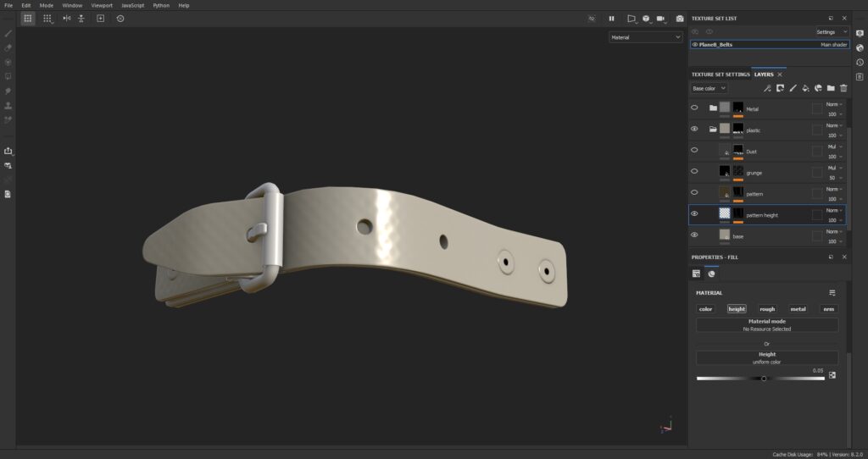The height and width of the screenshot is (459, 868).
Task: Enable the rough channel button
Action: 767,309
